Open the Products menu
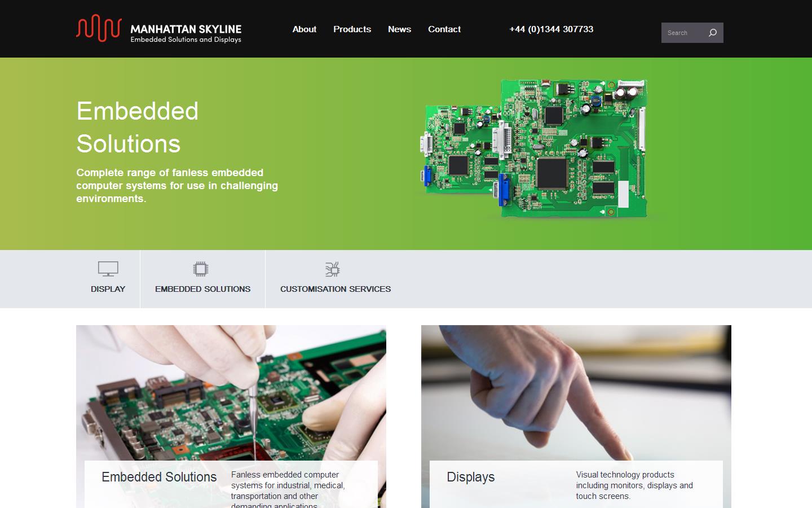 point(352,29)
